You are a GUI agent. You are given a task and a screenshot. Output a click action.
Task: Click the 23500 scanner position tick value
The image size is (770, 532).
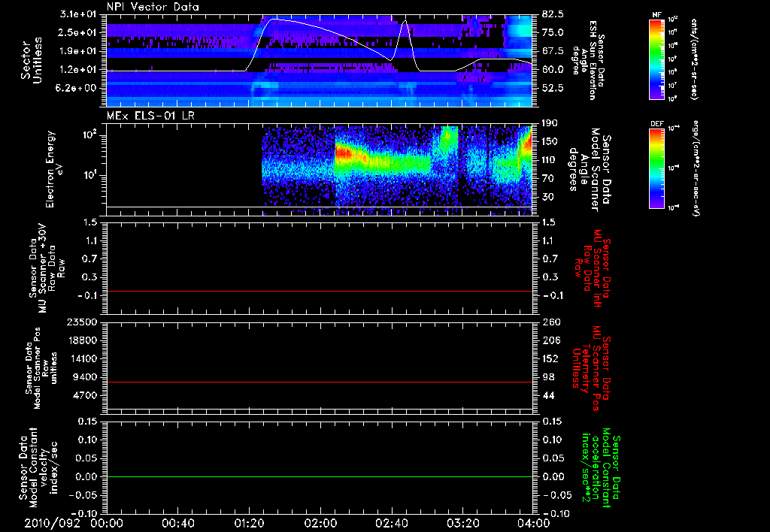tap(82, 322)
